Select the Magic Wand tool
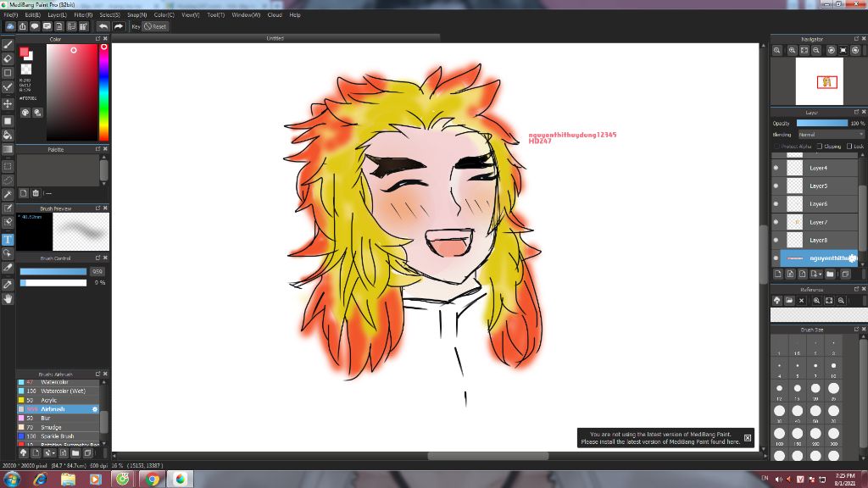Screen dimensions: 868x488 coord(8,194)
